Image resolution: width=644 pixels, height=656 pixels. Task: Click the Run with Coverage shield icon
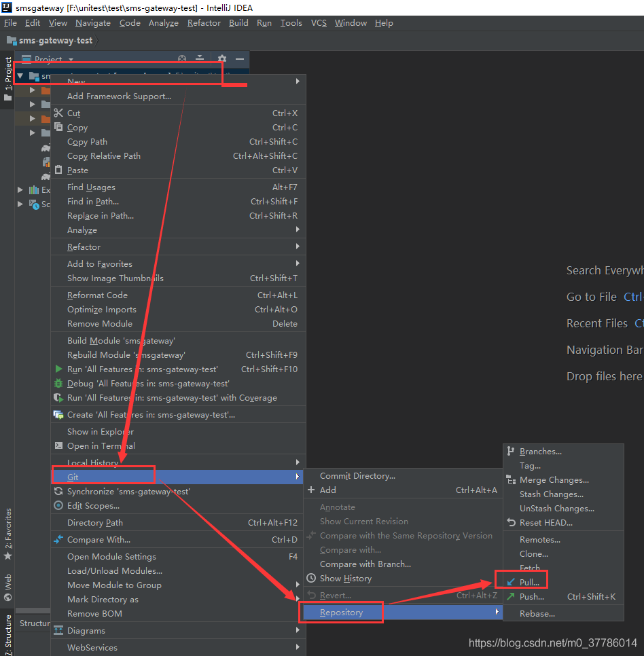58,397
